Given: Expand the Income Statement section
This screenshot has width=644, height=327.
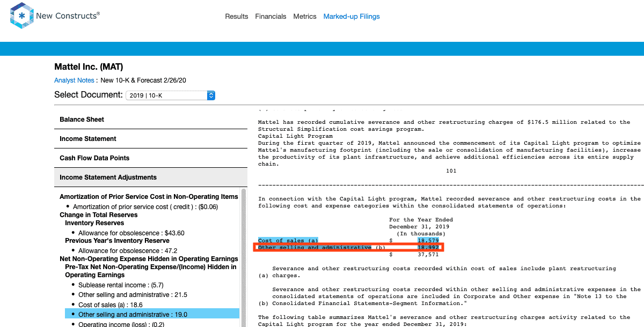Looking at the screenshot, I should pyautogui.click(x=151, y=139).
